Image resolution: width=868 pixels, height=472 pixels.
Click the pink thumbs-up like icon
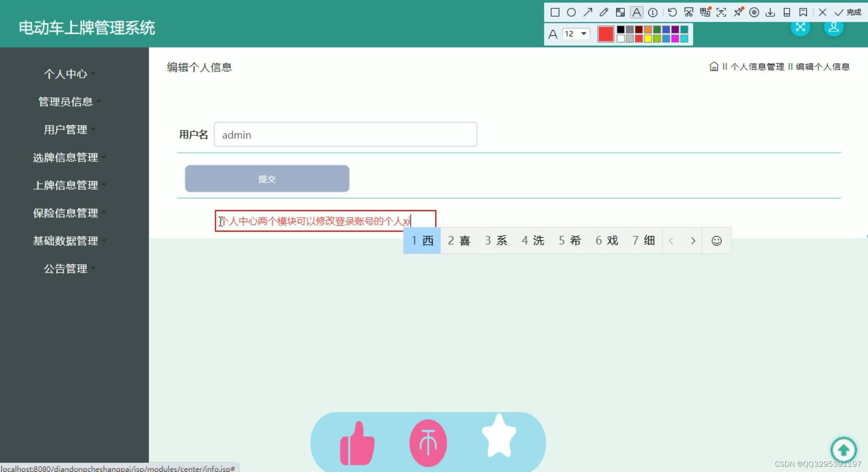(x=357, y=443)
